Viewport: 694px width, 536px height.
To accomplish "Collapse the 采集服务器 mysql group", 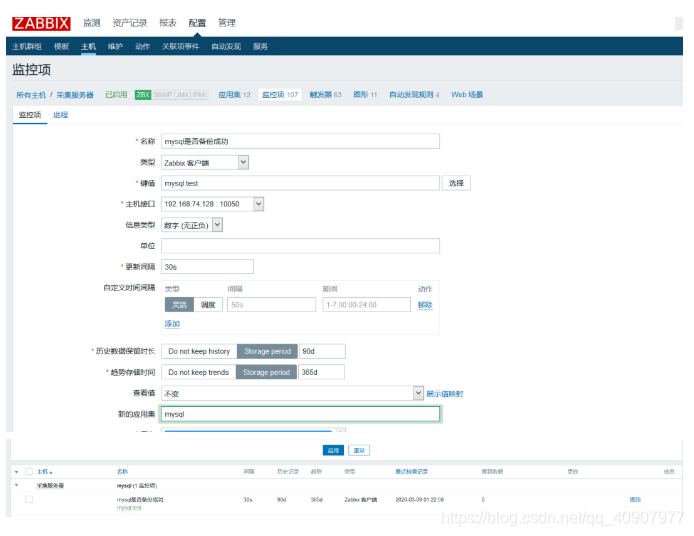I will [16, 486].
